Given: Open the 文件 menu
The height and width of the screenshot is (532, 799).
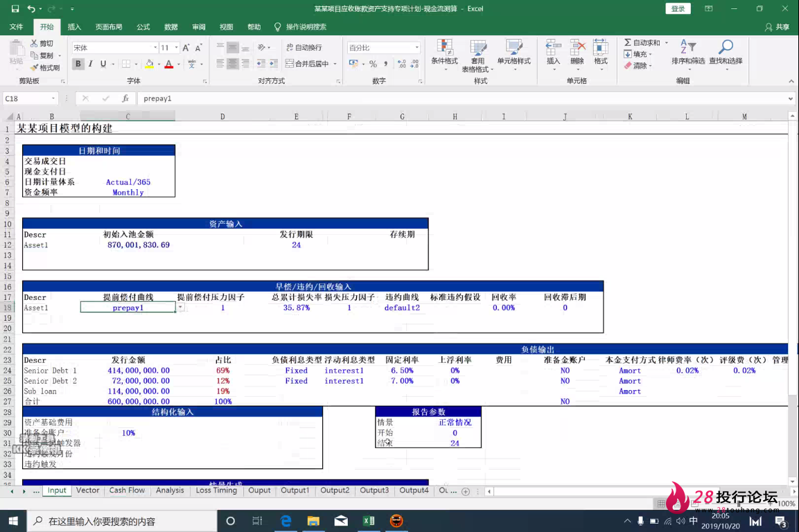Looking at the screenshot, I should [17, 27].
